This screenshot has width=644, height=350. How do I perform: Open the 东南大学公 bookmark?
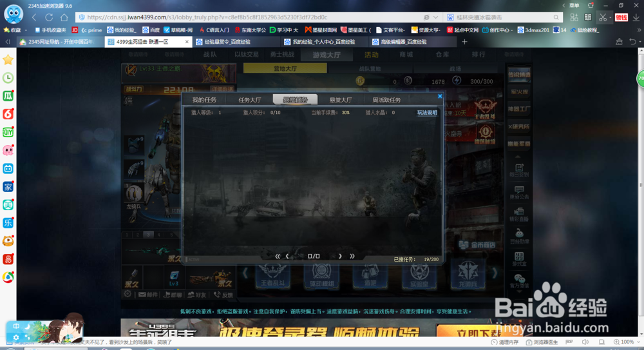(250, 30)
